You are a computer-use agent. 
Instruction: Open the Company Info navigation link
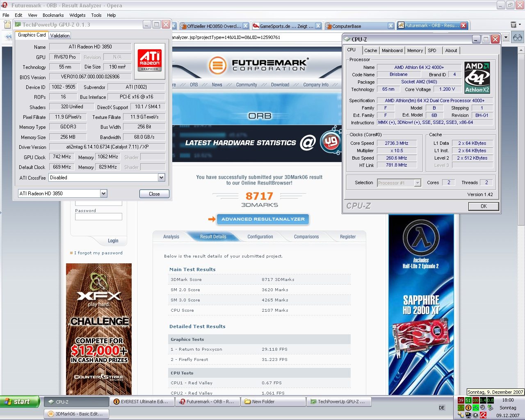316,85
